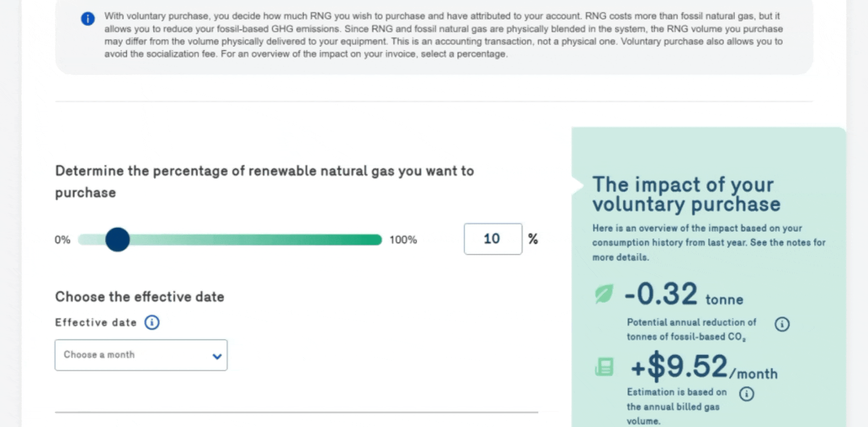Click the dark blue slider handle
This screenshot has width=868, height=427.
point(118,240)
